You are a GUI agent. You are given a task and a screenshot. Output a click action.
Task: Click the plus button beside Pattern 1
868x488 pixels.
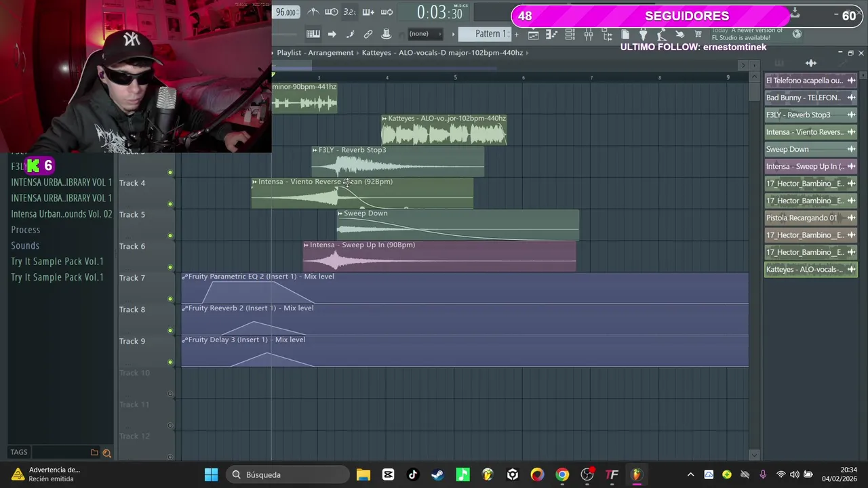point(516,34)
